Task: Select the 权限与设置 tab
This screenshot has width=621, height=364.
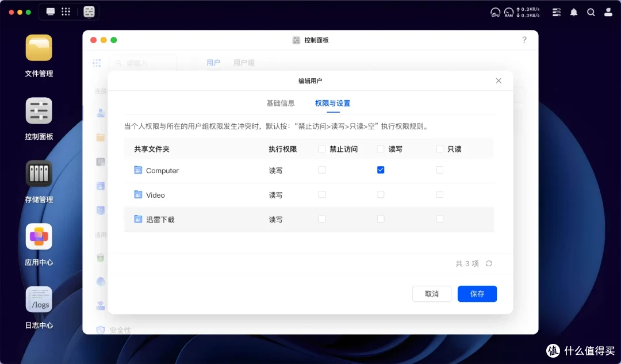Action: [x=333, y=104]
